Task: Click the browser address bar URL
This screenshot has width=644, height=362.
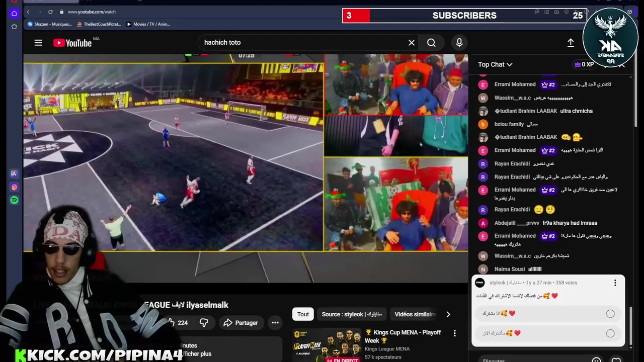Action: point(92,12)
